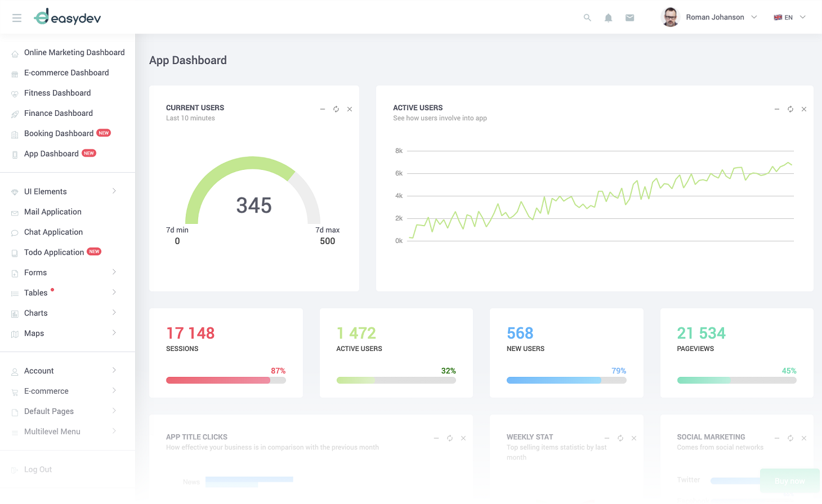Open the Fitness Dashboard menu item
The width and height of the screenshot is (822, 504).
pos(57,93)
